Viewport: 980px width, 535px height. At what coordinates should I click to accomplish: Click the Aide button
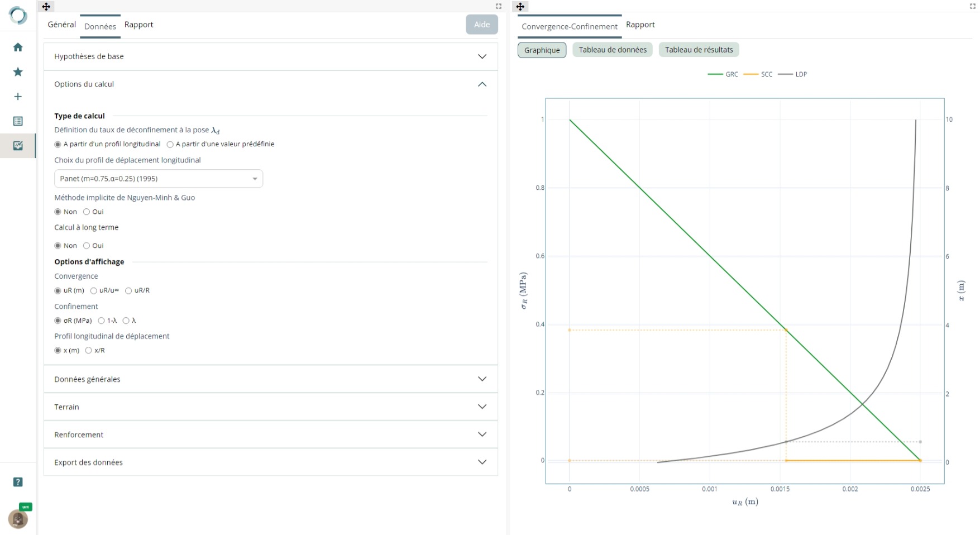(481, 25)
